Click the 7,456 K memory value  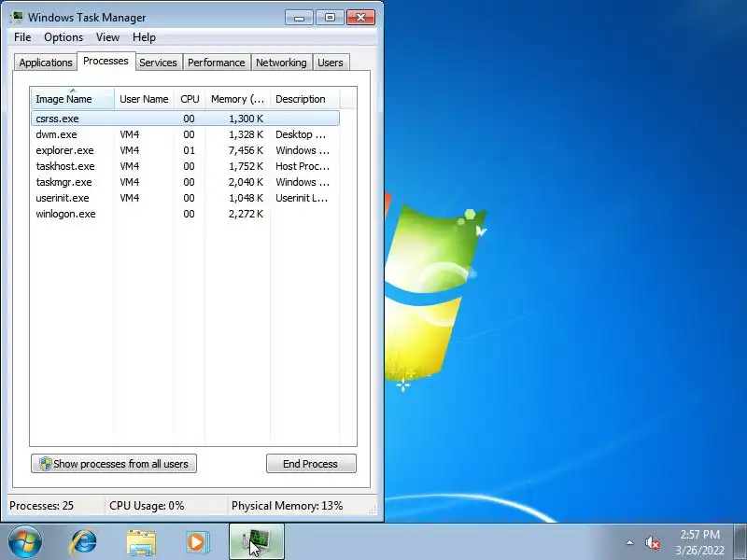246,150
